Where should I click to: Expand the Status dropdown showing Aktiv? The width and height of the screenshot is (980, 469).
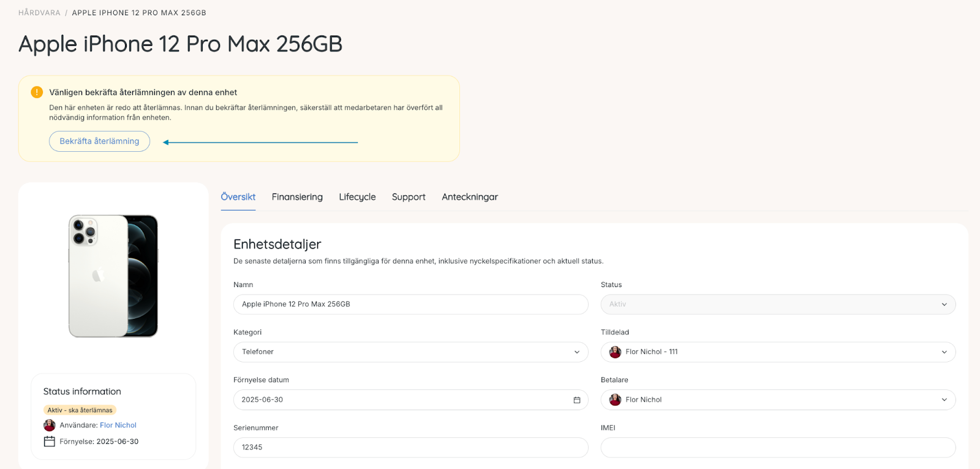click(x=778, y=304)
